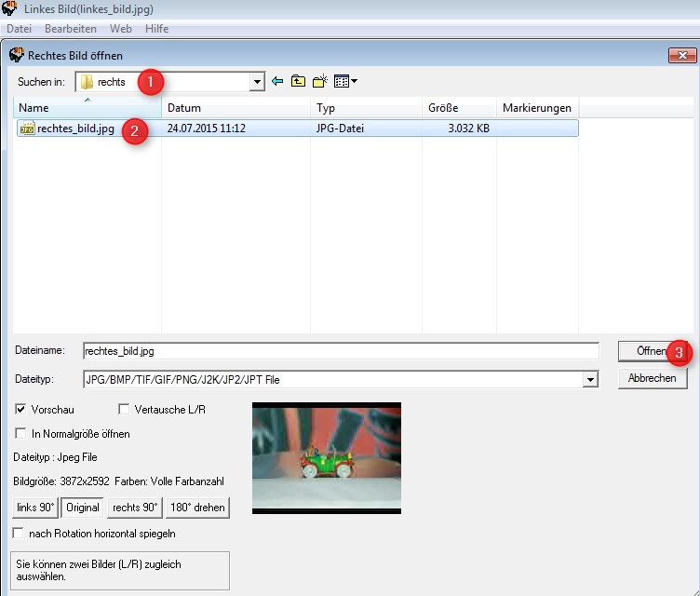Click the JPG file icon of rechtes_bild.jpg
This screenshot has height=596, width=700.
(x=26, y=129)
